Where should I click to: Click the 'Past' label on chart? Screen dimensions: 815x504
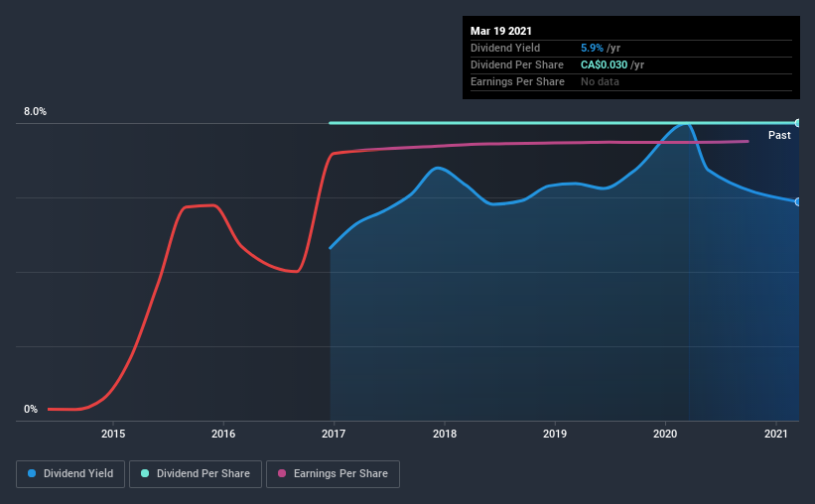tap(779, 135)
